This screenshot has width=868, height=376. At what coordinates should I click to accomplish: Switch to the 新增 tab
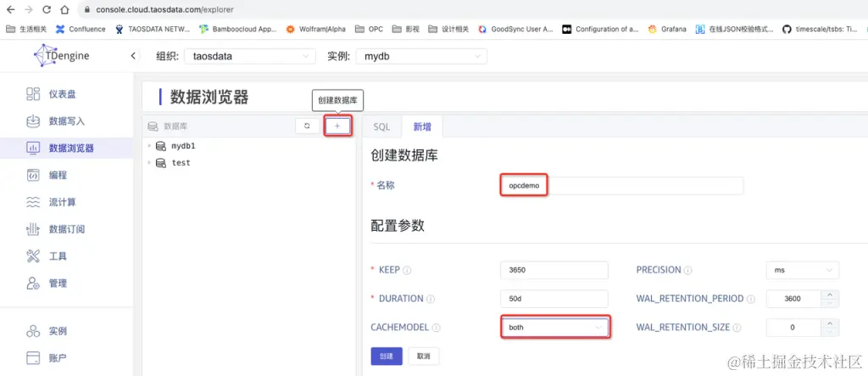click(422, 127)
